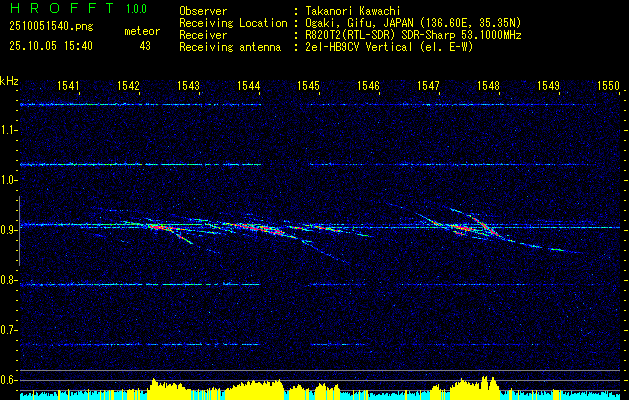This screenshot has height=400, width=629.
Task: Select the 0.9 frequency axis label
Action: [9, 230]
